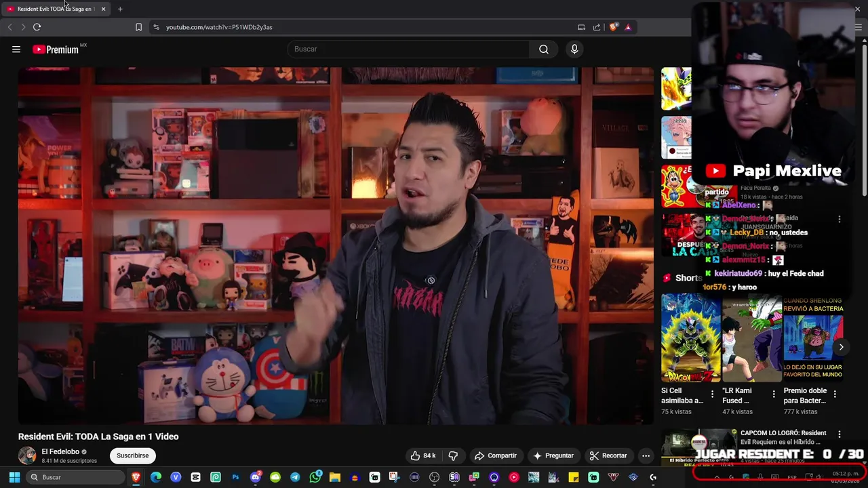
Task: Like the video with 84 k likes
Action: [422, 455]
